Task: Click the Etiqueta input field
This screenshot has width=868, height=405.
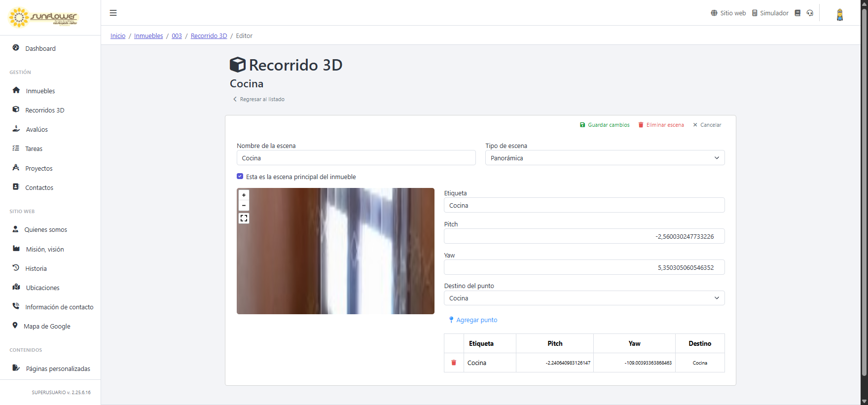Action: click(x=584, y=205)
